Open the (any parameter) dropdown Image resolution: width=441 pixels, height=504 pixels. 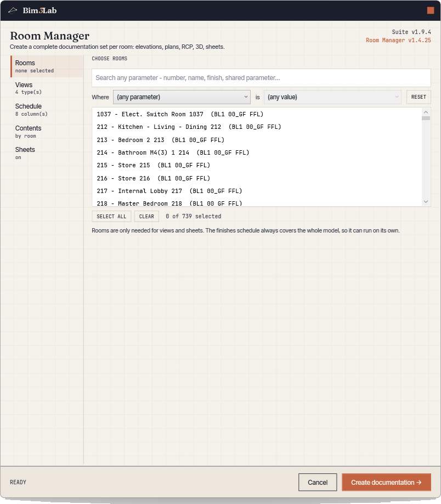point(182,97)
